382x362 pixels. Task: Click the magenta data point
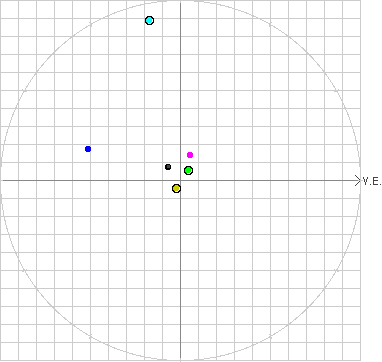(x=190, y=155)
